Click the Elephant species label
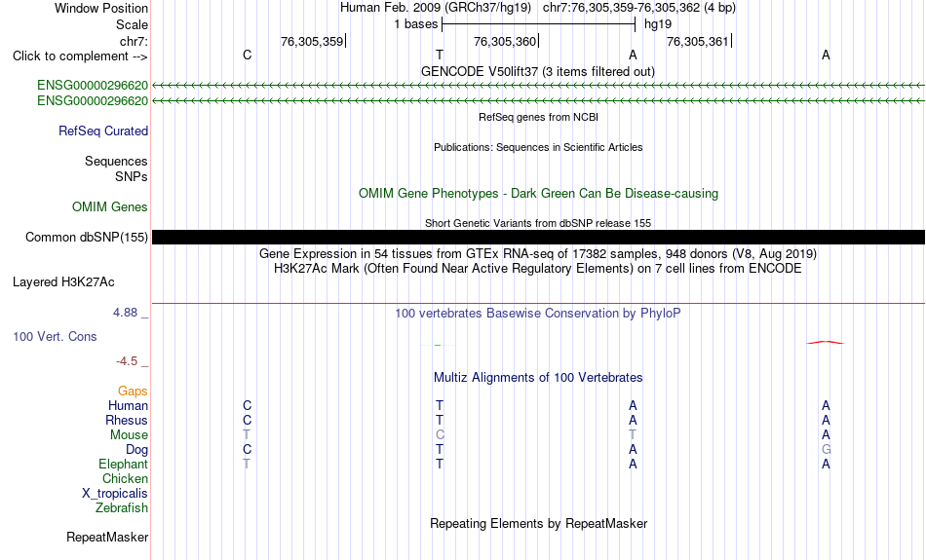The width and height of the screenshot is (926, 560). click(x=123, y=465)
